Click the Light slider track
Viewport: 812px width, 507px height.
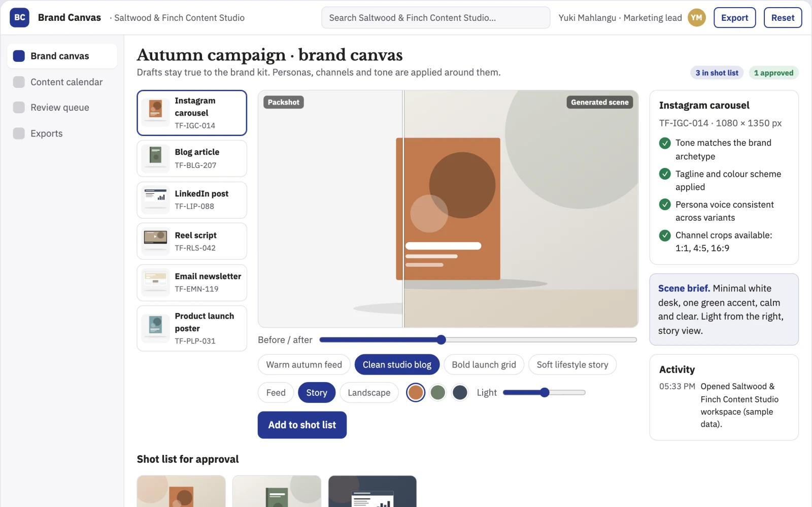pyautogui.click(x=544, y=392)
